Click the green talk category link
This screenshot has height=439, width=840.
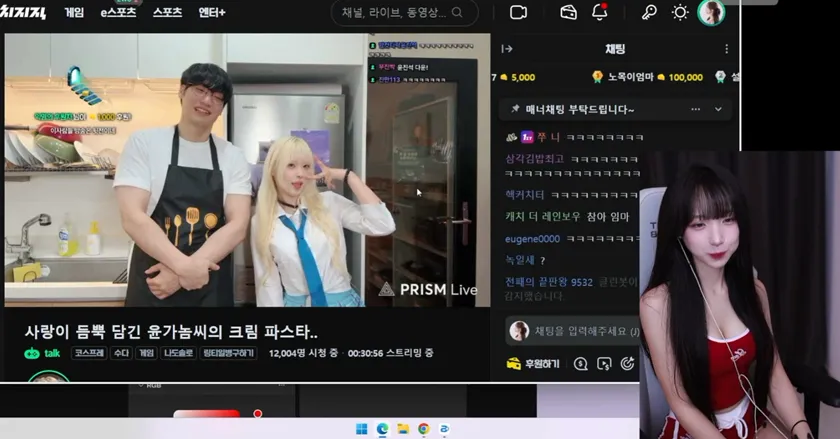click(x=42, y=353)
